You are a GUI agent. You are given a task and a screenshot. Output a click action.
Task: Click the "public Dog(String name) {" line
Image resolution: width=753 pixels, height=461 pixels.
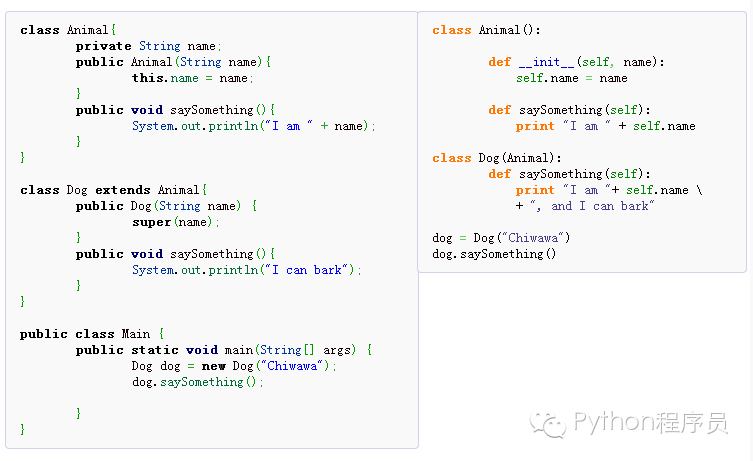(166, 206)
